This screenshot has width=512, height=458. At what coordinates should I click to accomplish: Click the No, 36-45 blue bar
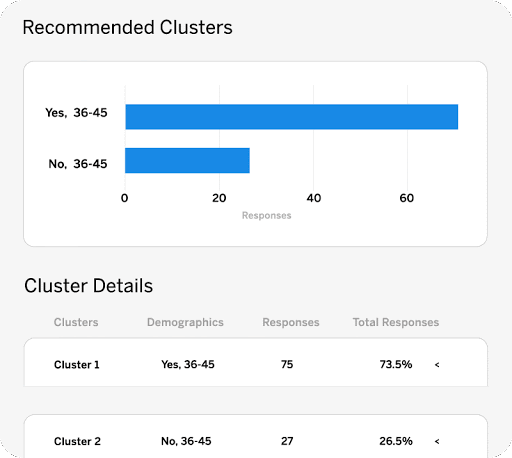coord(187,161)
